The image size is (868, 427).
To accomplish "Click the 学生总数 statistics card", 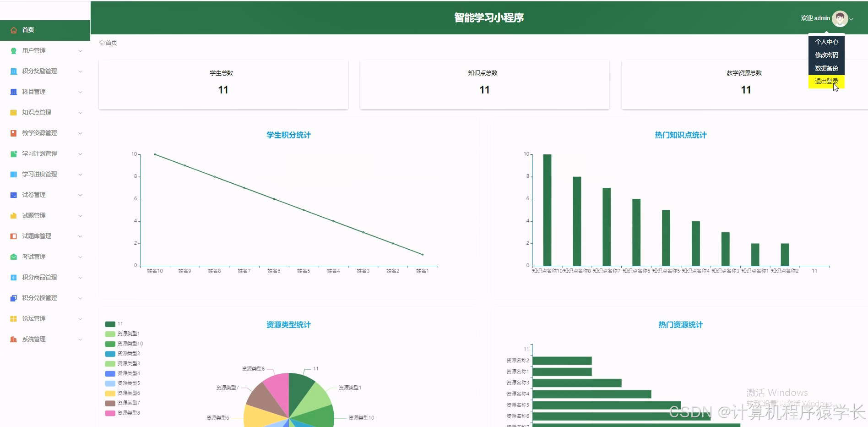I will (x=223, y=84).
